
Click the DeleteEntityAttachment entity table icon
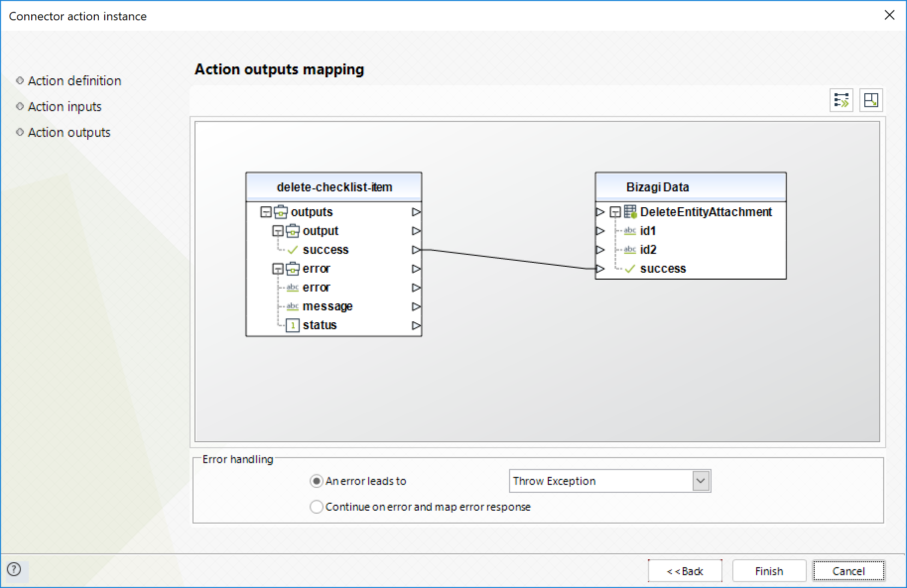630,212
